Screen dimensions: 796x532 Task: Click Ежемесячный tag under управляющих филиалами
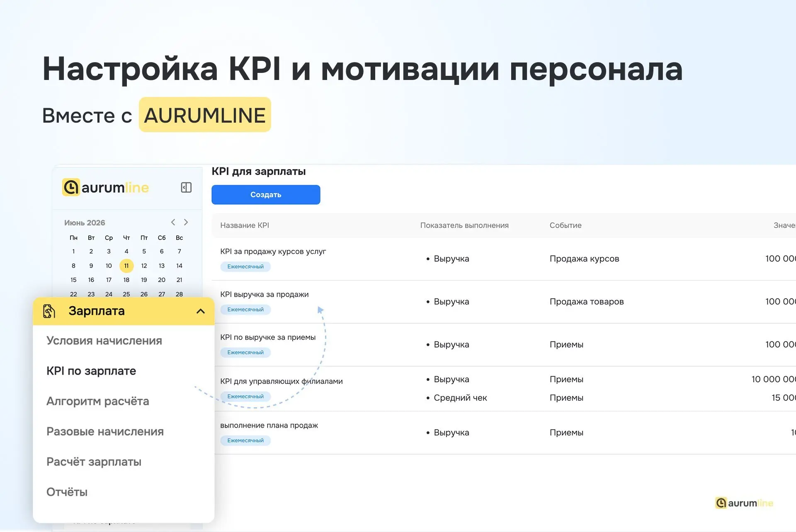click(245, 397)
